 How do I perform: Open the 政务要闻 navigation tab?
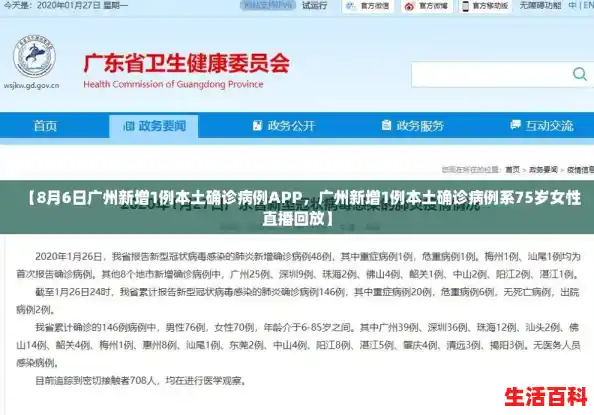point(154,126)
